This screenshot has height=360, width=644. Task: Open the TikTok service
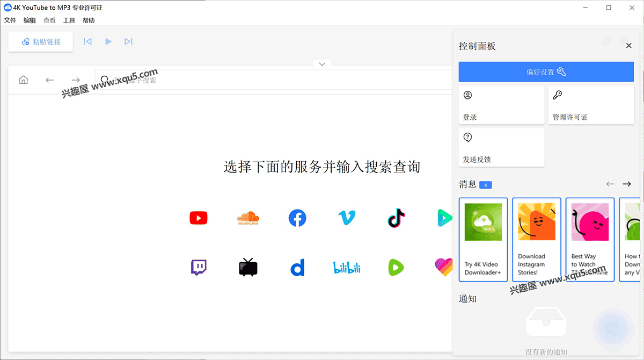tap(396, 218)
